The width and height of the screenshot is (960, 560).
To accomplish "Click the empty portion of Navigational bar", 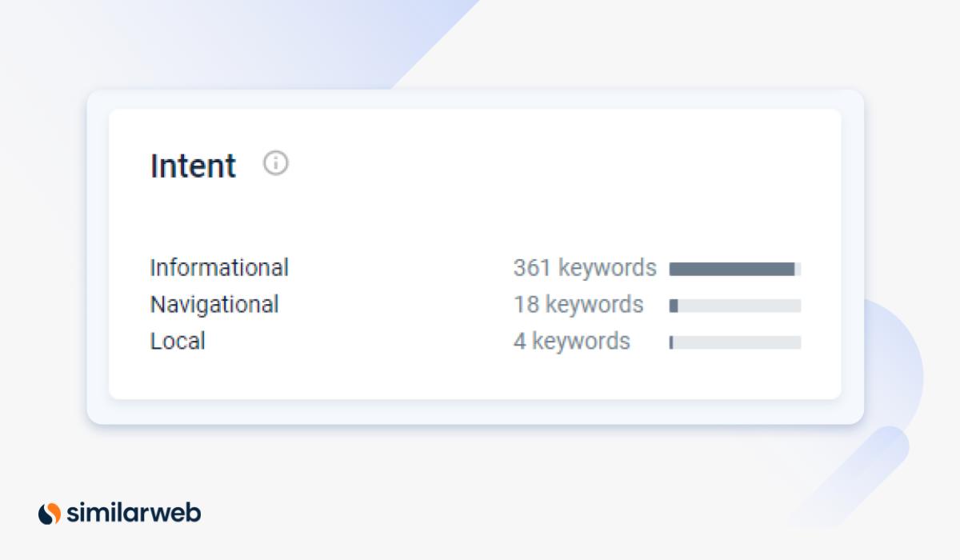I will (x=739, y=306).
